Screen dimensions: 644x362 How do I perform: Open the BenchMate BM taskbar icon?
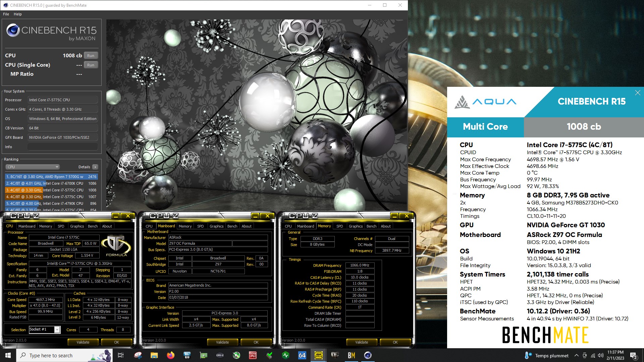(x=352, y=355)
